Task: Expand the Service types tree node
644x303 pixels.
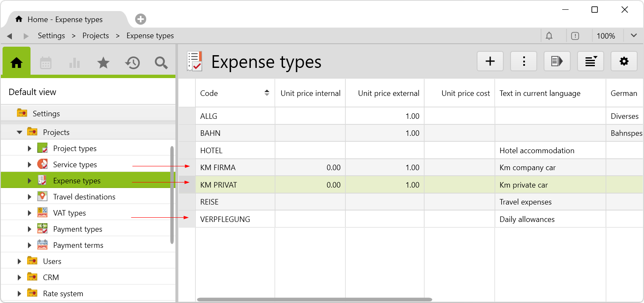Action: 30,165
